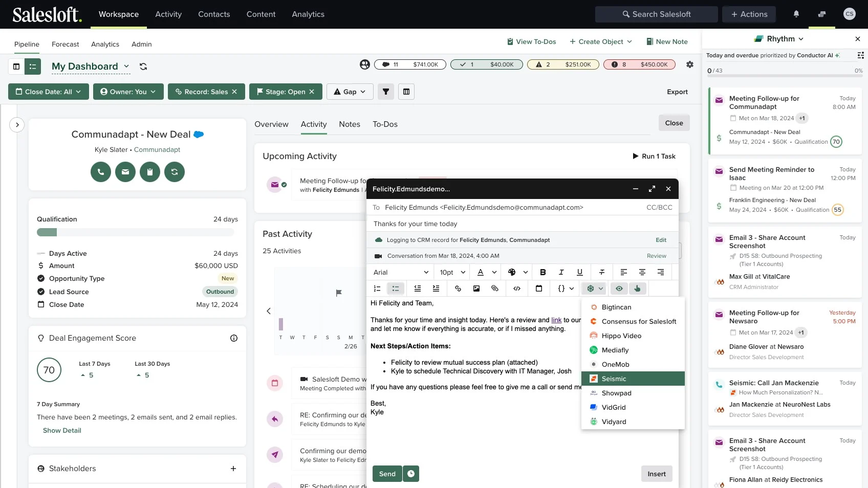
Task: Click the phone call icon on Communadapt deal
Action: [x=101, y=172]
